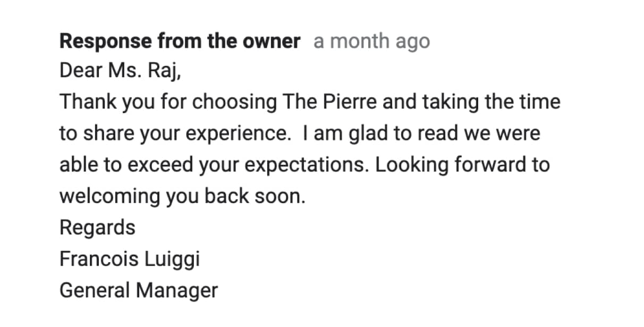Click the "Response from the owner" heading
Screen dimensions: 644x327
click(180, 41)
